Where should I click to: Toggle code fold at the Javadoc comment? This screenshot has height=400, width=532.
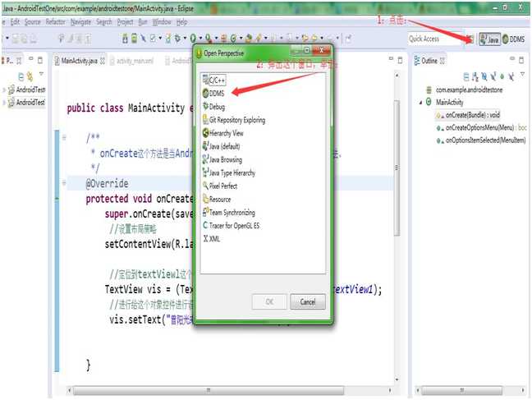[x=64, y=137]
